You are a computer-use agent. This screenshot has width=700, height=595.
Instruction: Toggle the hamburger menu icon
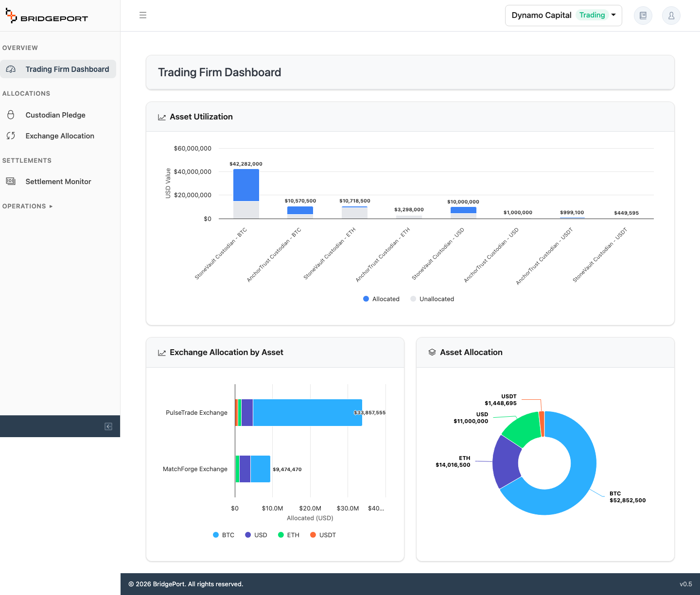(143, 15)
